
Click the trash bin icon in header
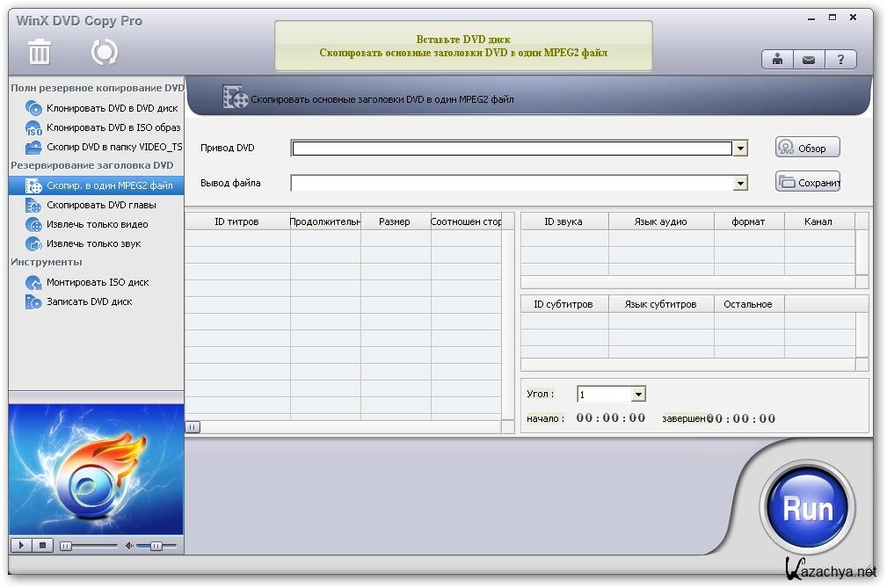(40, 53)
